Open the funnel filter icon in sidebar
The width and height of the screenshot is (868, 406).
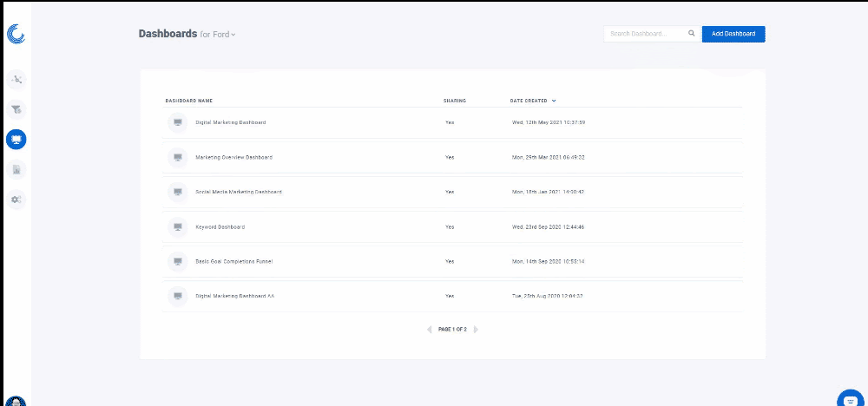point(16,109)
